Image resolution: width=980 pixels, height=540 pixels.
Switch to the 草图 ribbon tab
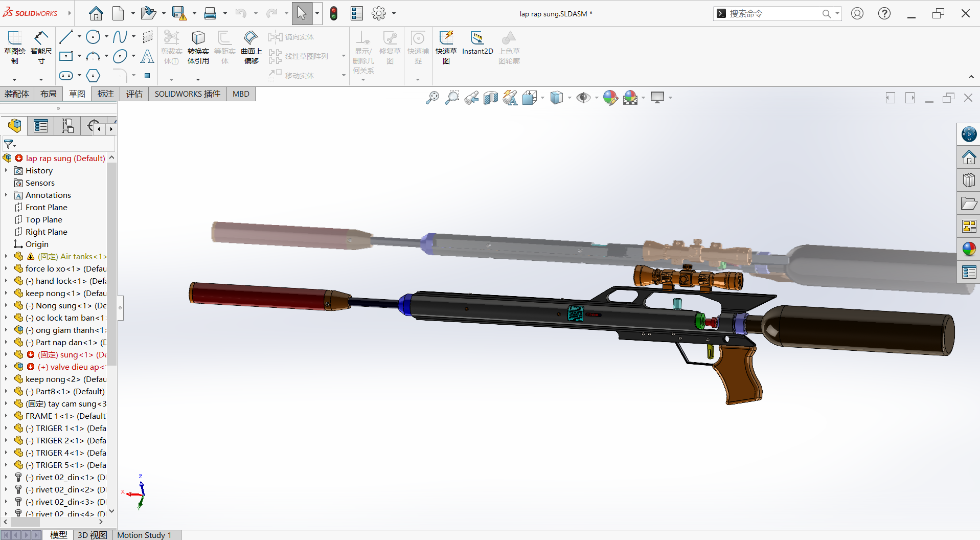point(77,94)
